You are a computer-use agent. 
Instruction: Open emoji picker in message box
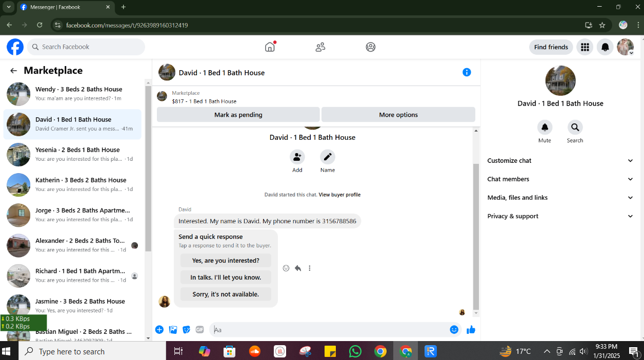pyautogui.click(x=454, y=330)
